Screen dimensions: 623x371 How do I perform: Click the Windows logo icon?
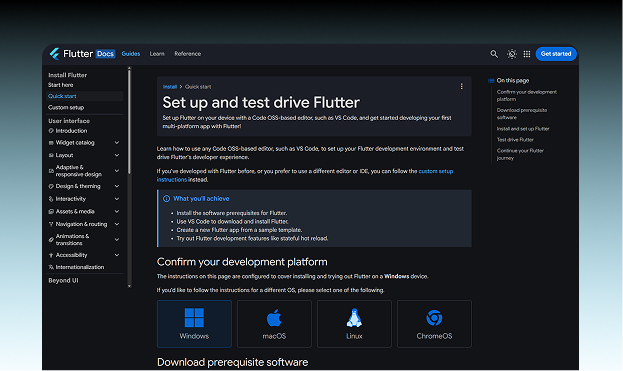(x=194, y=318)
